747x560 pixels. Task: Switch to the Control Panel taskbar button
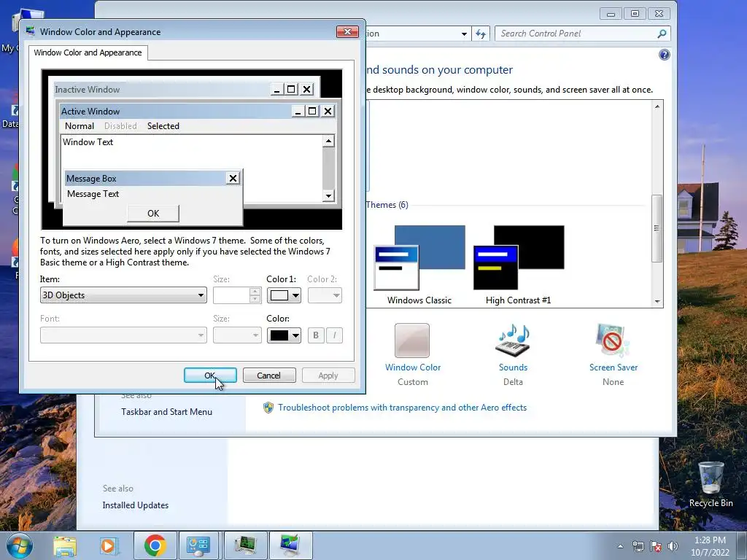click(x=198, y=545)
